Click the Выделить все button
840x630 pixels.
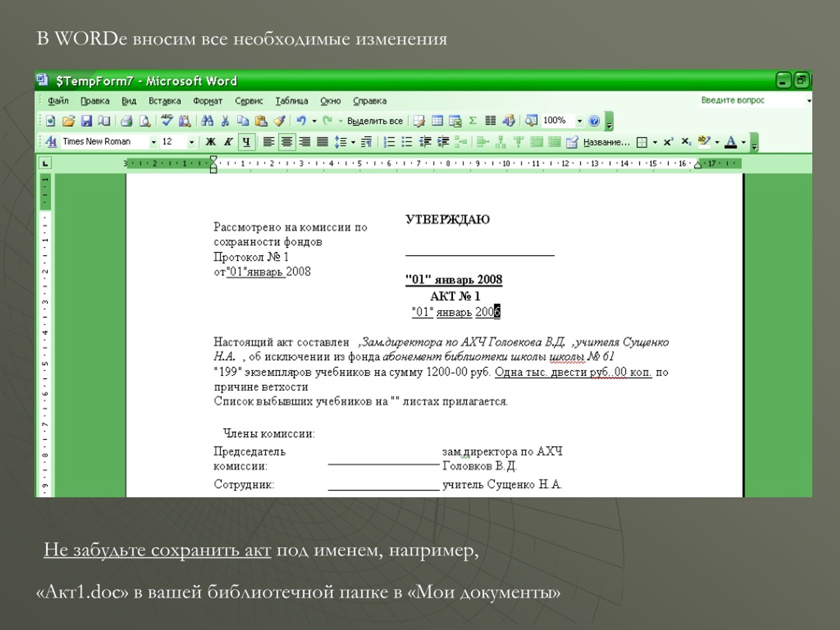[375, 121]
